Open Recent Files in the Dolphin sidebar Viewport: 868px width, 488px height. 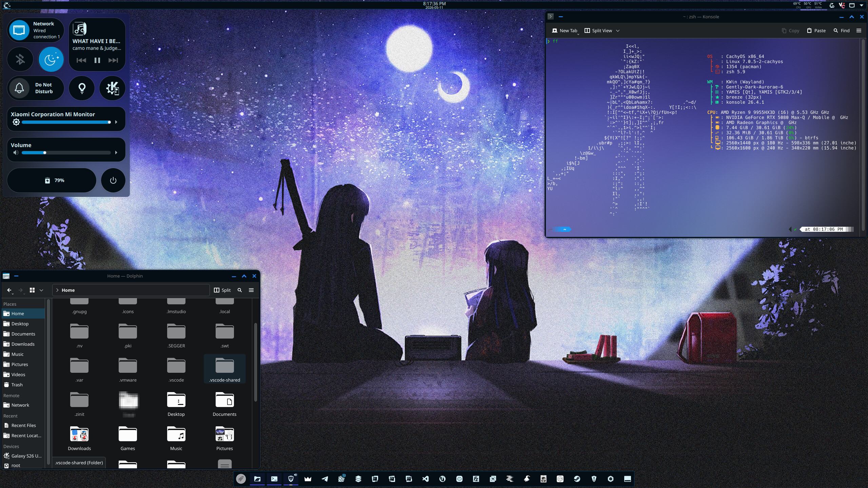point(23,425)
